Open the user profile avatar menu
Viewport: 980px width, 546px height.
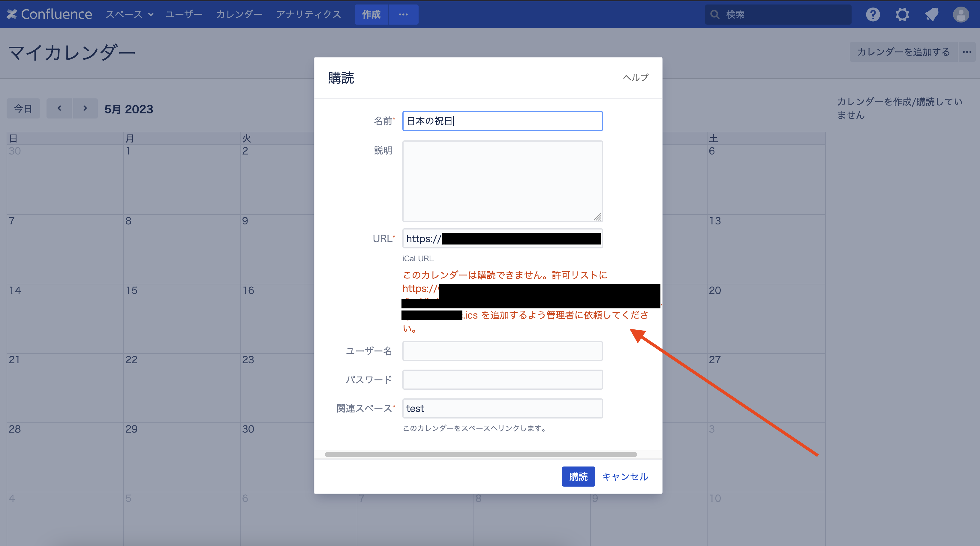960,14
